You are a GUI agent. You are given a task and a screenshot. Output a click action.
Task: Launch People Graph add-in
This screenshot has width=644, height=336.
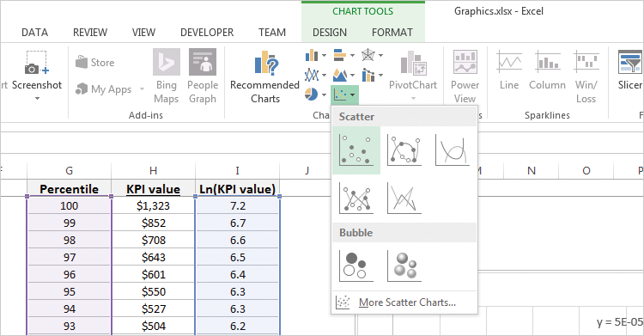[203, 76]
